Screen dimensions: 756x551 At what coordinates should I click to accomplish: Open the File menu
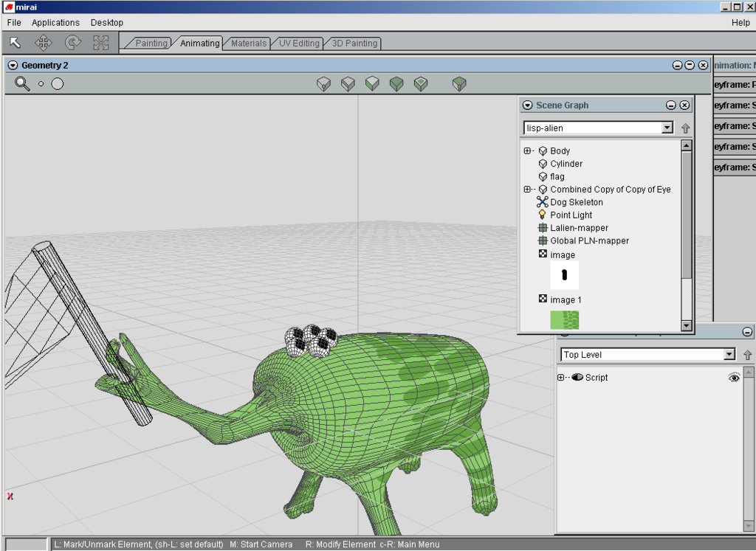14,23
